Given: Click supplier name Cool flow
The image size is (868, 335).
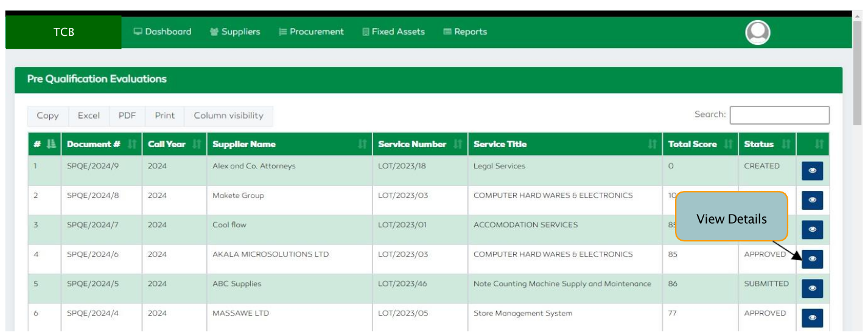Looking at the screenshot, I should [229, 224].
